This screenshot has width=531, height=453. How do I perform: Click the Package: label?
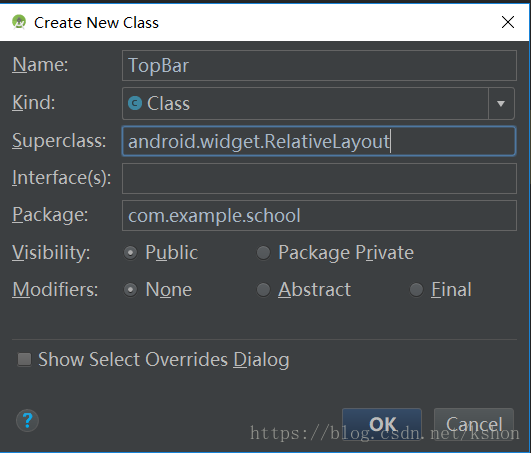point(50,215)
